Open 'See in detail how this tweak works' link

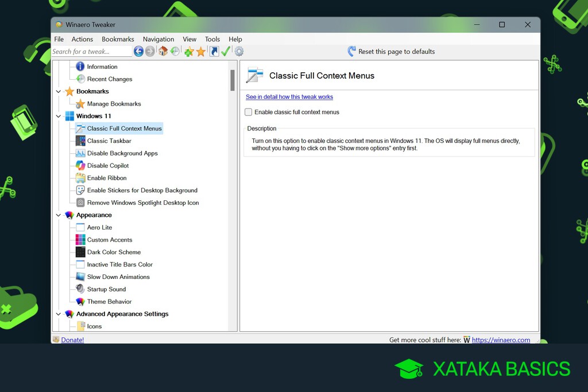289,97
